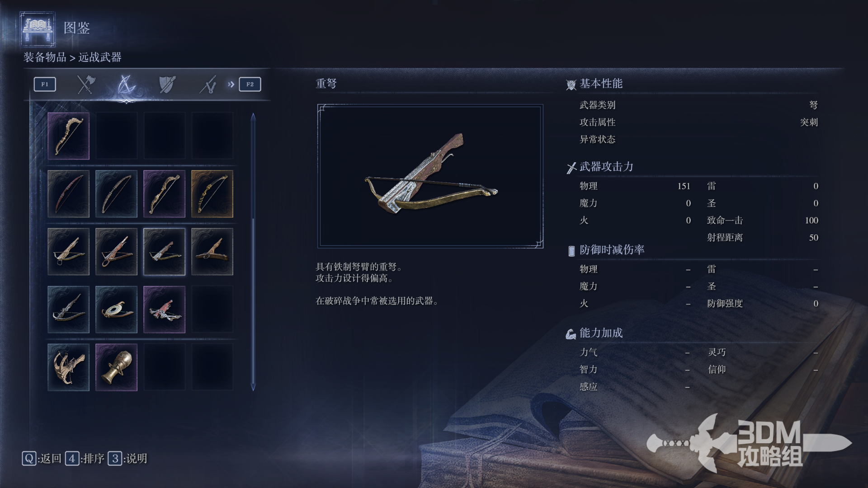This screenshot has width=868, height=488.
Task: Click the double chevron next arrow
Action: coord(231,84)
